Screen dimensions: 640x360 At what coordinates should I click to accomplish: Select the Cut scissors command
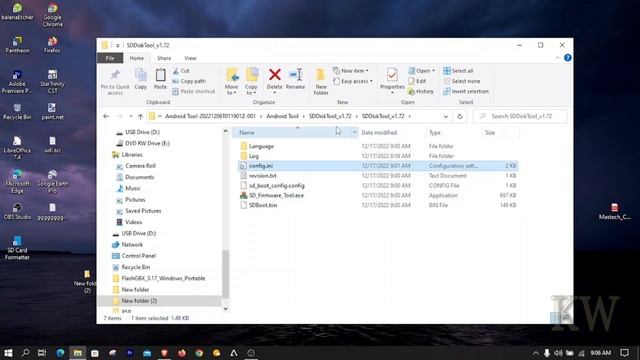click(181, 71)
